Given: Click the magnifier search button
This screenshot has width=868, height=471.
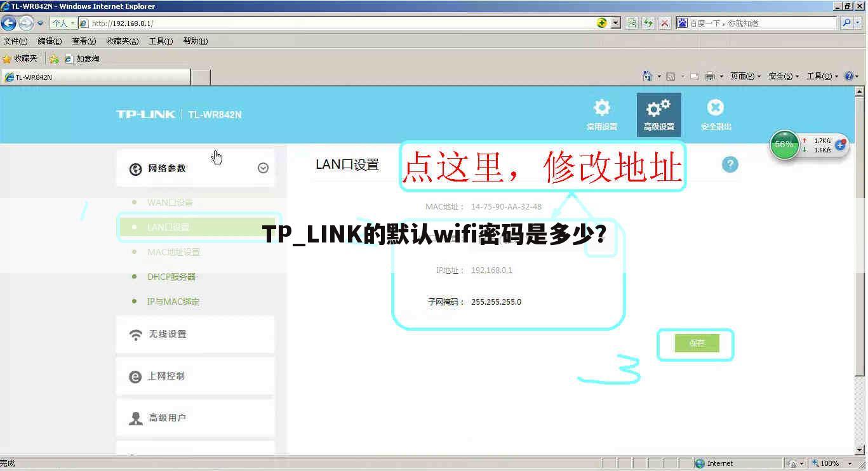Looking at the screenshot, I should (846, 23).
